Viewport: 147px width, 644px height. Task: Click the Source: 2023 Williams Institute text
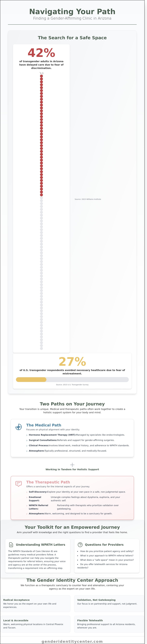coord(88,199)
